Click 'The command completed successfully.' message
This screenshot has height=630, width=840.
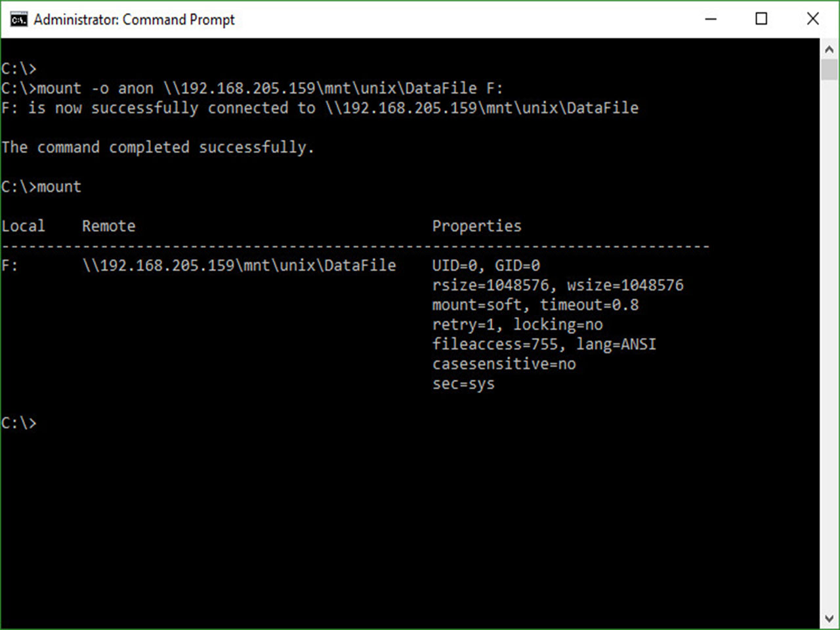[x=157, y=148]
